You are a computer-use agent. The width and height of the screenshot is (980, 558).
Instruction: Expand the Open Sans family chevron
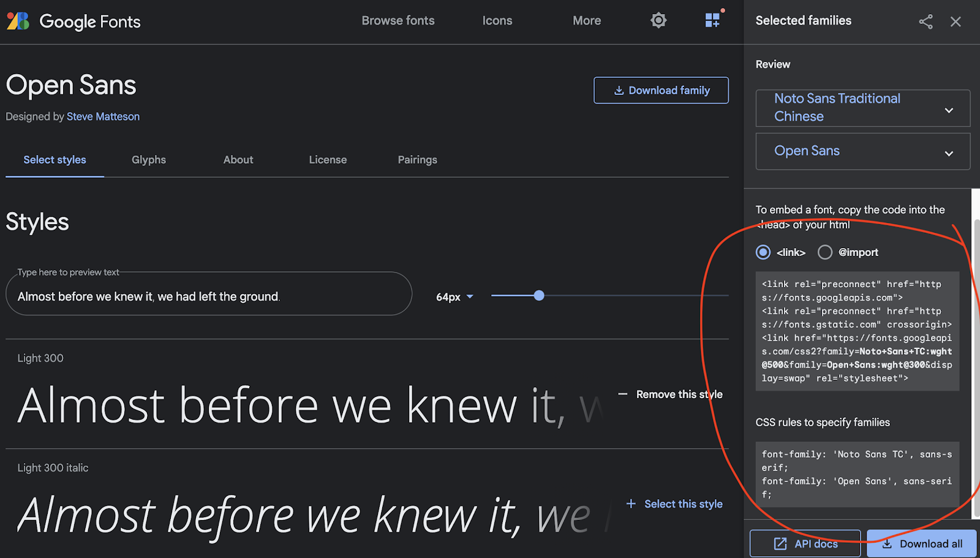click(x=949, y=153)
